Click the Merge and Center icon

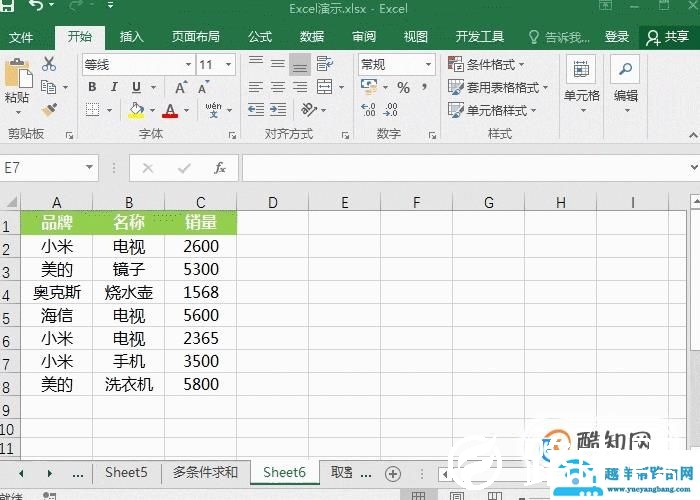tap(325, 87)
